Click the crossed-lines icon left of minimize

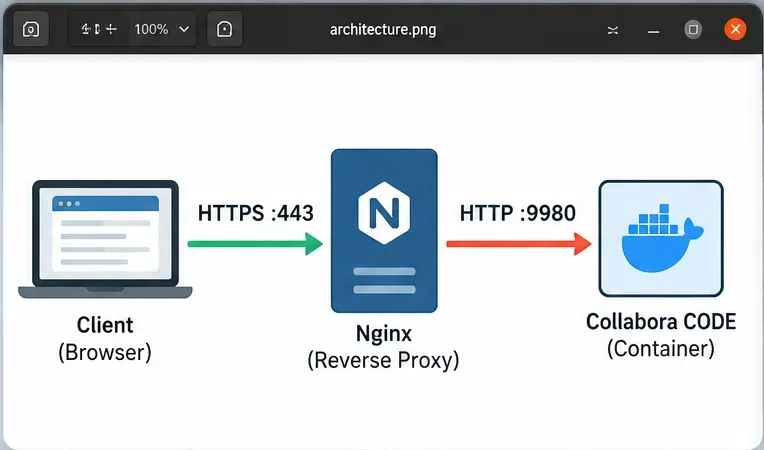coord(612,30)
